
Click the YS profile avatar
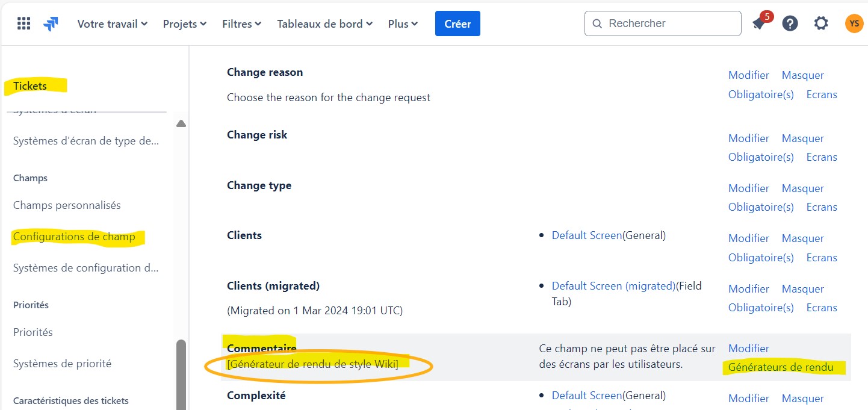click(x=854, y=23)
